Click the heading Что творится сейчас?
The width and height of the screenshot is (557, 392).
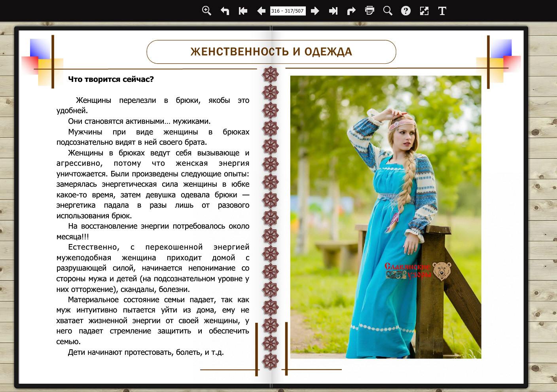pos(111,79)
